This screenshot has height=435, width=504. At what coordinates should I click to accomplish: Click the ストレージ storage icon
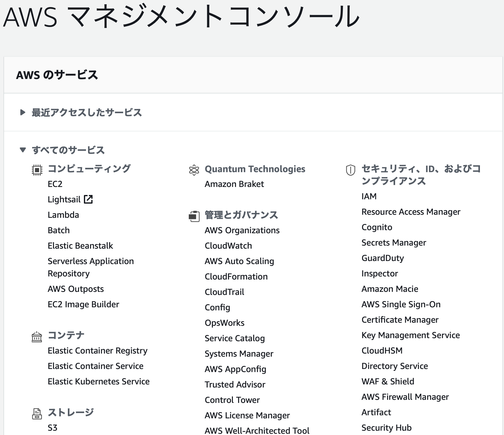coord(37,413)
